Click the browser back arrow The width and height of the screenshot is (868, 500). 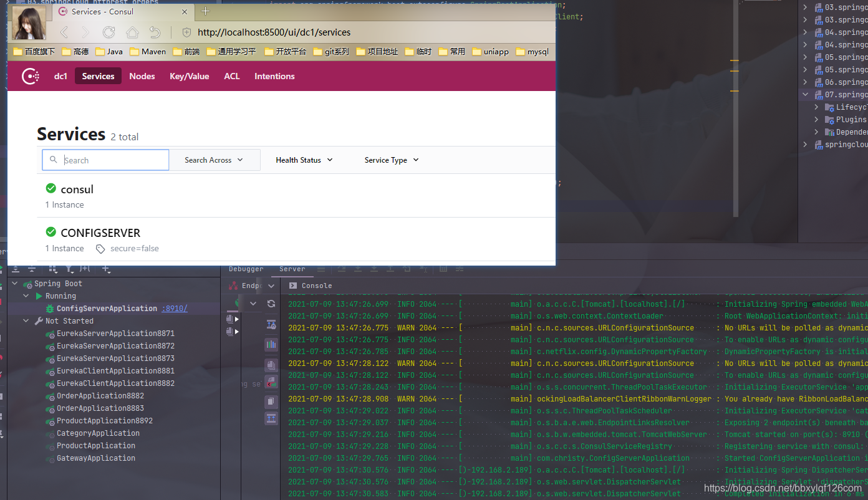[64, 32]
